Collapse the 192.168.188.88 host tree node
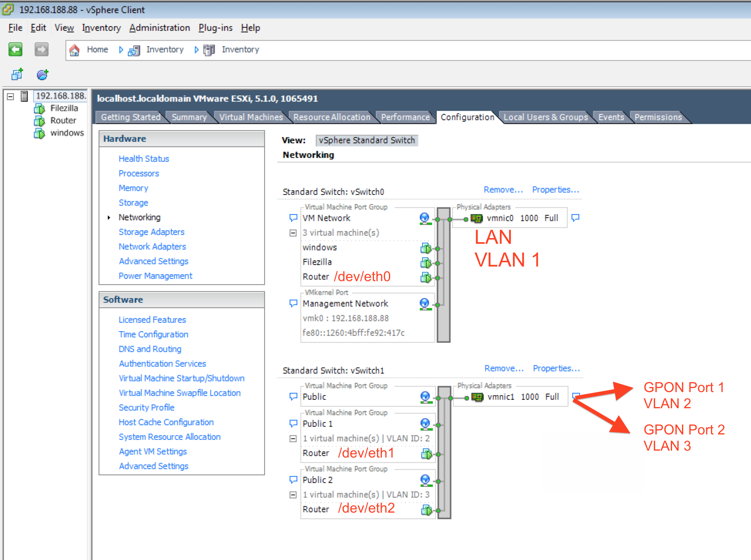Viewport: 751px width, 560px height. pyautogui.click(x=11, y=96)
